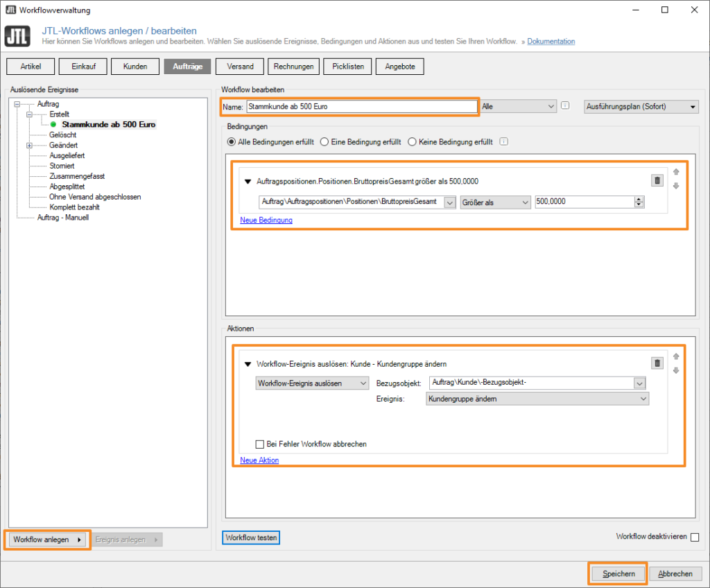Click the workflow Name input field

361,107
